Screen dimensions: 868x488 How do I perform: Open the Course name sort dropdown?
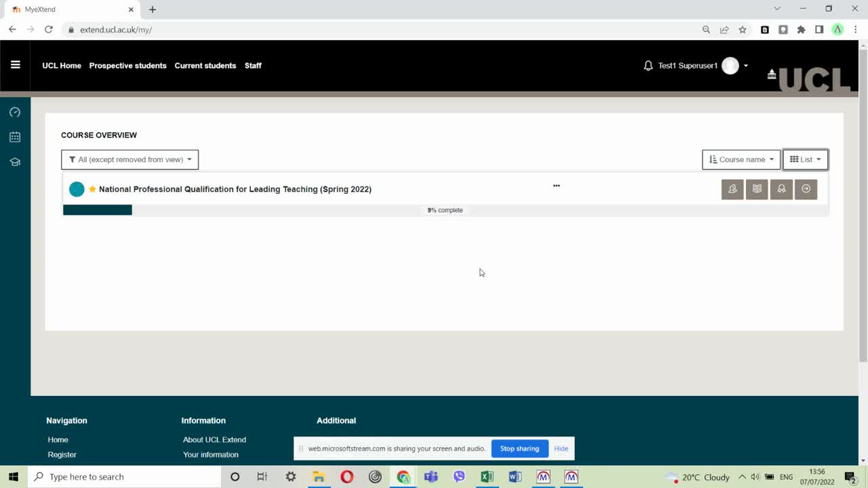741,159
